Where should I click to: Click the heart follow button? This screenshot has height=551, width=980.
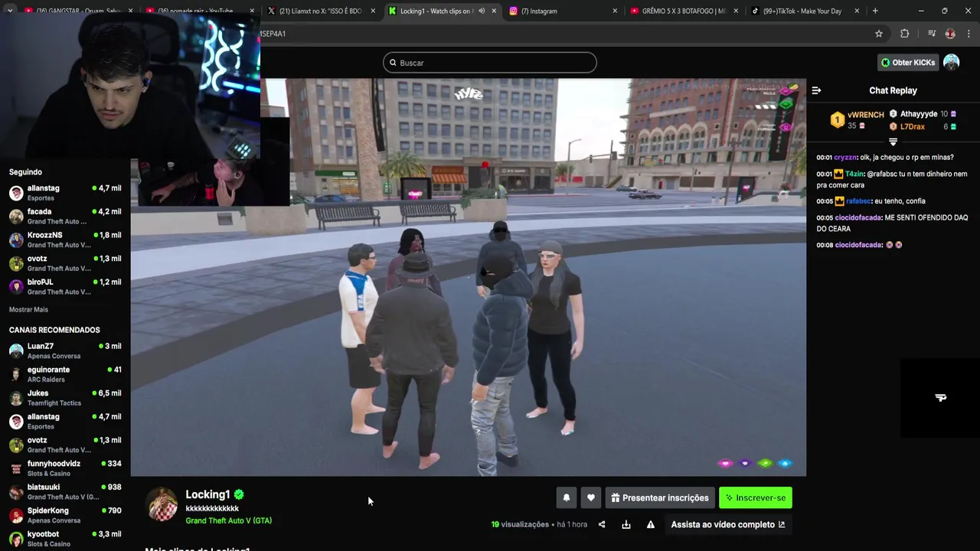[590, 497]
